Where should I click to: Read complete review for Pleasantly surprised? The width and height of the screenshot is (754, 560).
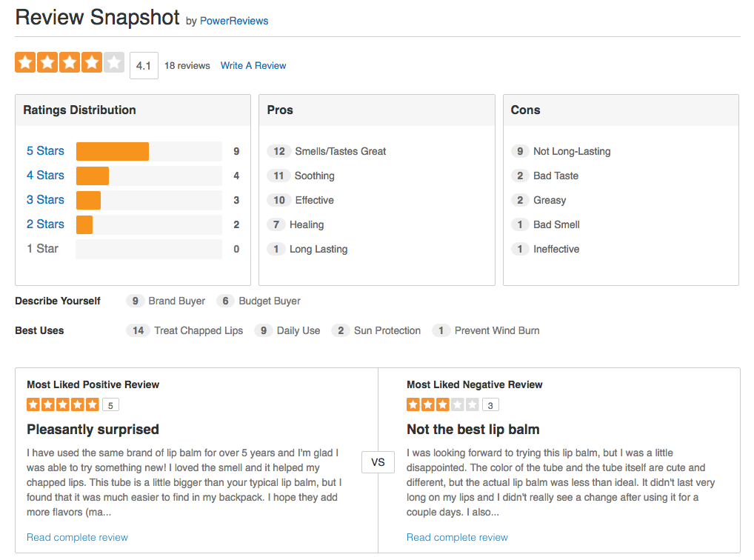pyautogui.click(x=77, y=537)
